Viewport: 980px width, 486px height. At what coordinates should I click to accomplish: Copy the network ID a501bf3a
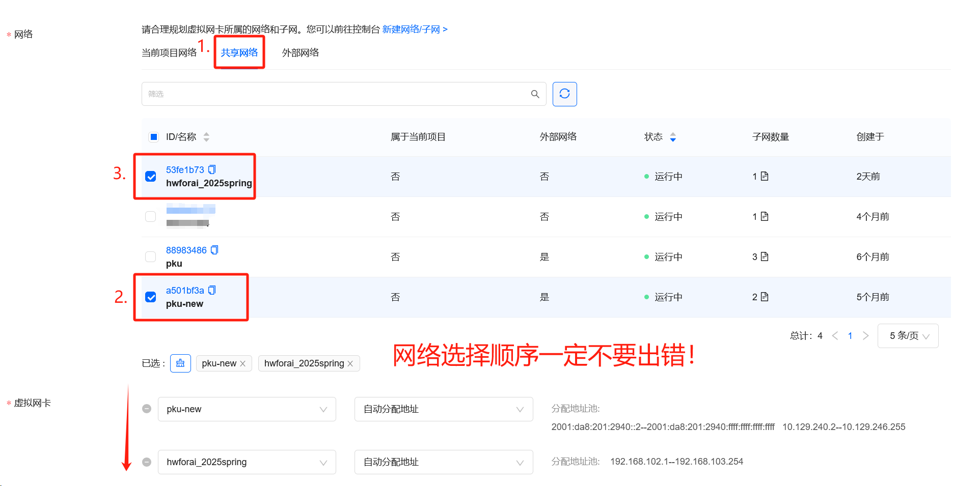pos(212,290)
